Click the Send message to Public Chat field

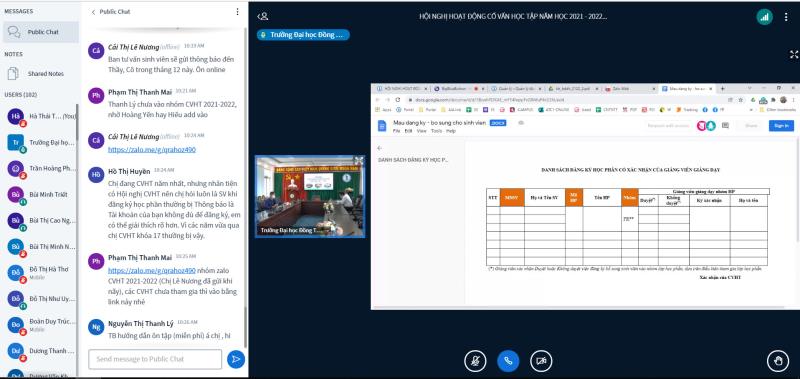[x=155, y=359]
